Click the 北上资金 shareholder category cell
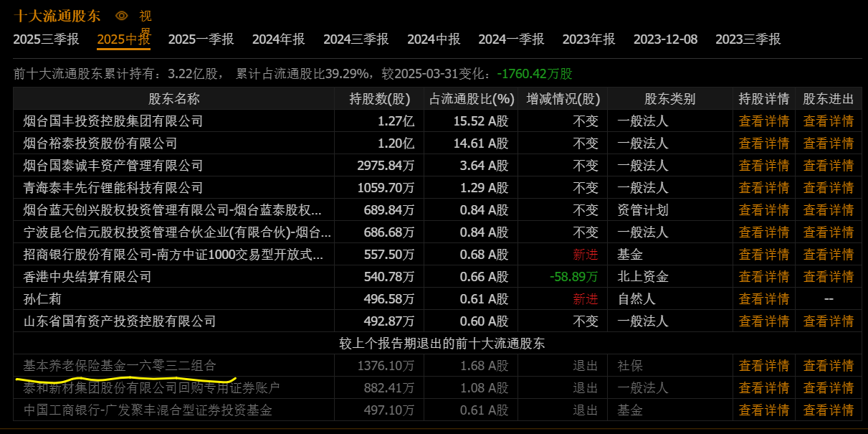This screenshot has height=434, width=868. coord(643,277)
